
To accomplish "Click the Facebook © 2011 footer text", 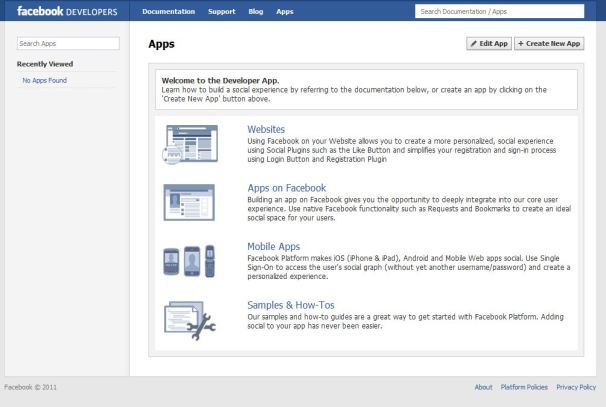I will tap(31, 387).
